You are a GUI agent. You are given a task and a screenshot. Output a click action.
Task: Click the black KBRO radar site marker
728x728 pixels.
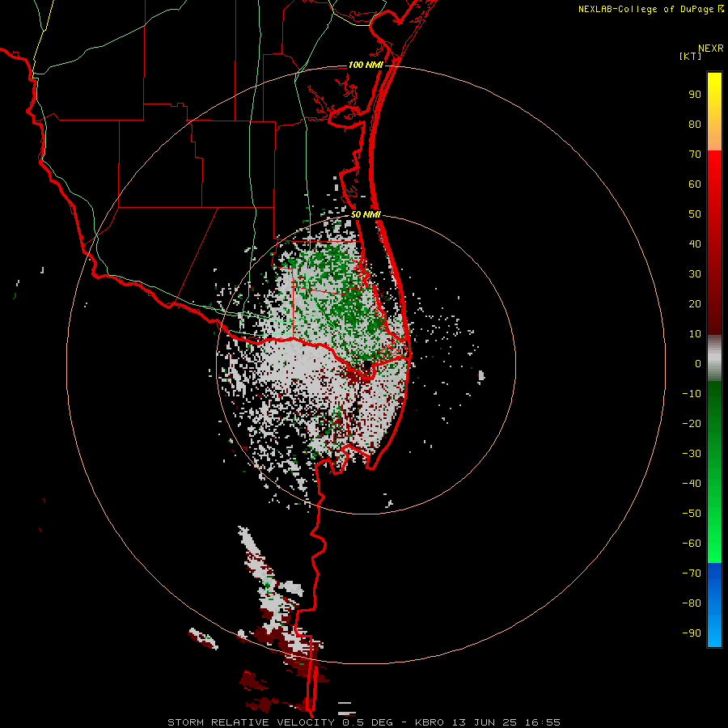tap(366, 365)
